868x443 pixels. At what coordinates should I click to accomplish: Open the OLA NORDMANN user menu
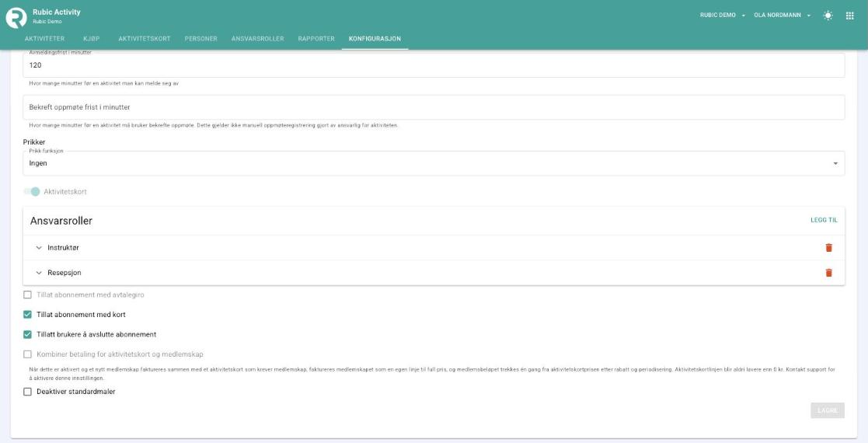782,16
